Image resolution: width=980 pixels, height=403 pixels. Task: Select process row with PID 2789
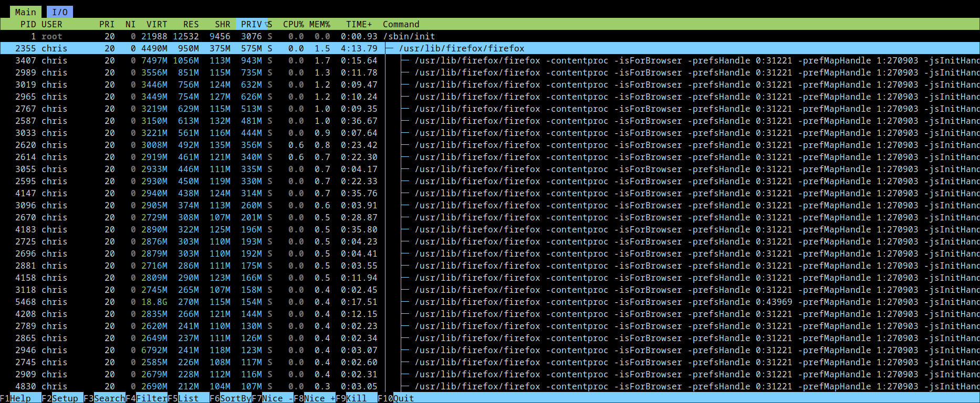489,326
